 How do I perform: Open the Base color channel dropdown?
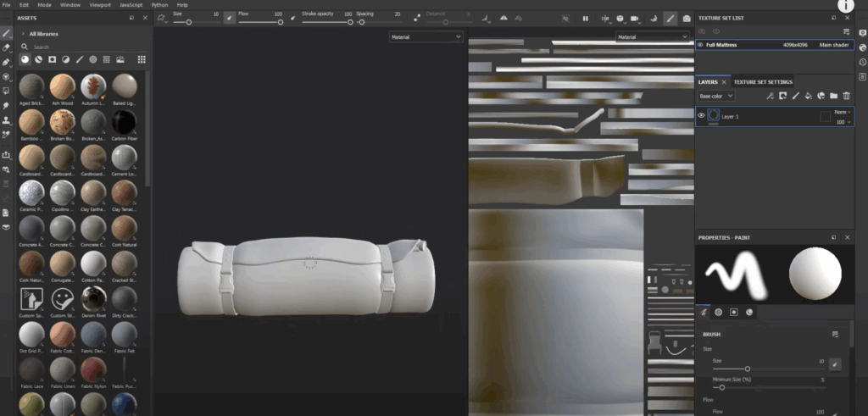715,97
